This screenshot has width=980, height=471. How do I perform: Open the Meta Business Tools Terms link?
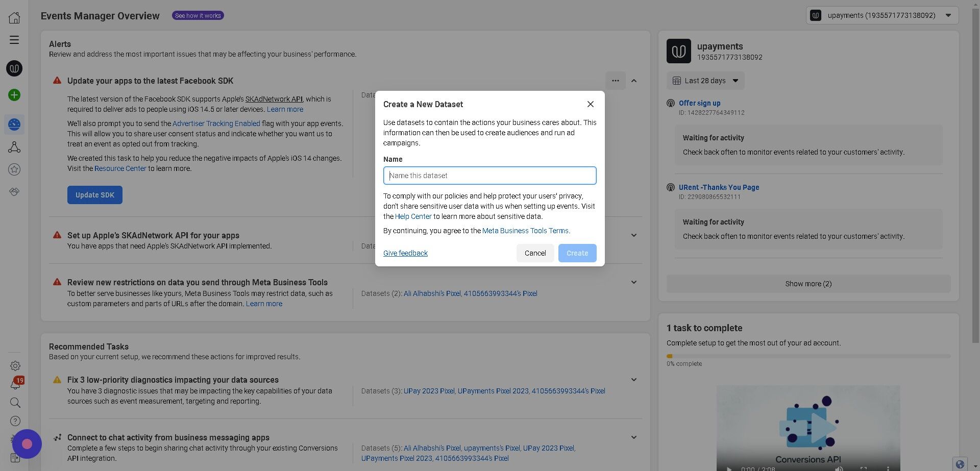[x=525, y=231]
